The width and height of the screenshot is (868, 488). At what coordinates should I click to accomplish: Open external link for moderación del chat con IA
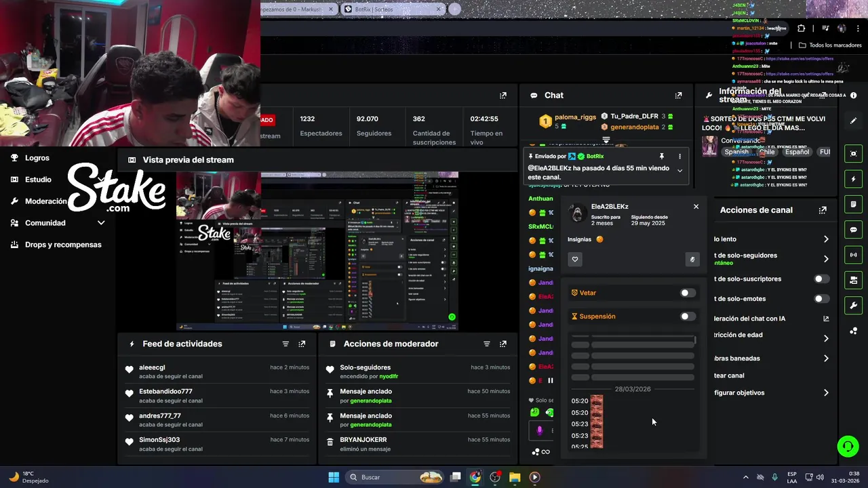click(826, 319)
